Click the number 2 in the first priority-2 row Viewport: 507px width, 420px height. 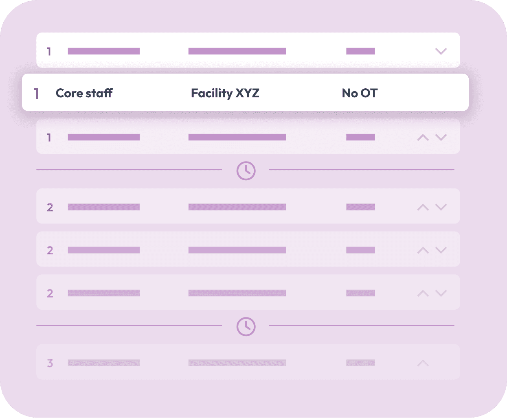pos(50,208)
